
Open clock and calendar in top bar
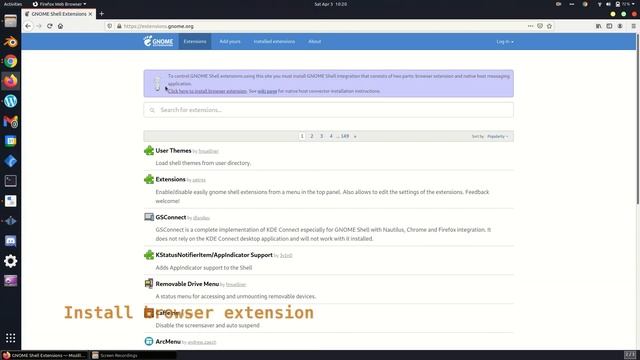[x=331, y=4]
